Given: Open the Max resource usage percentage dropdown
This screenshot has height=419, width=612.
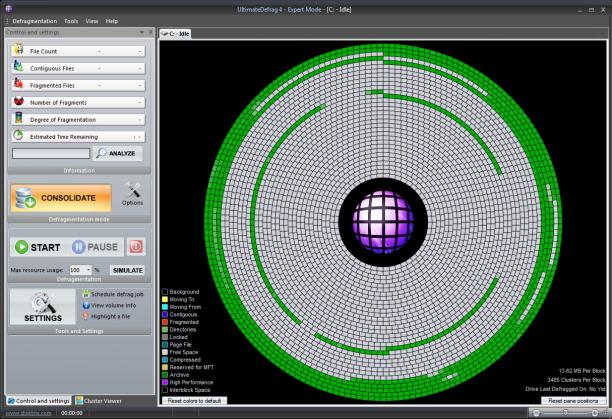Looking at the screenshot, I should click(88, 270).
